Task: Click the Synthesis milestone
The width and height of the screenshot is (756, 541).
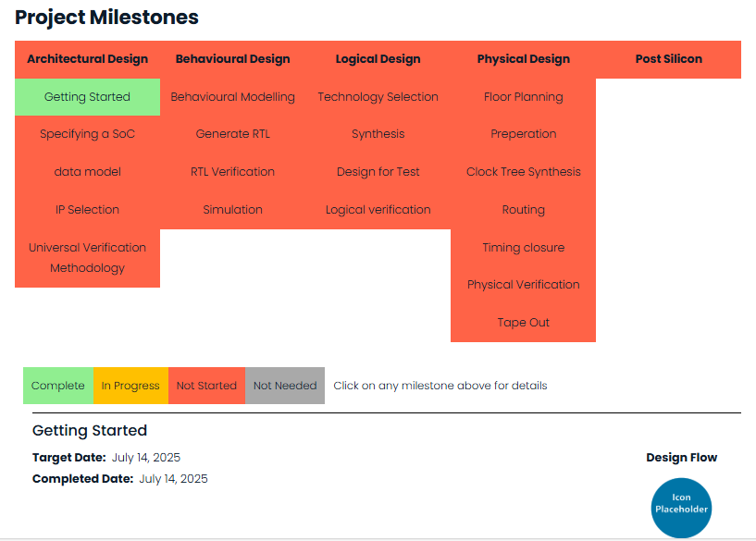Action: [378, 133]
